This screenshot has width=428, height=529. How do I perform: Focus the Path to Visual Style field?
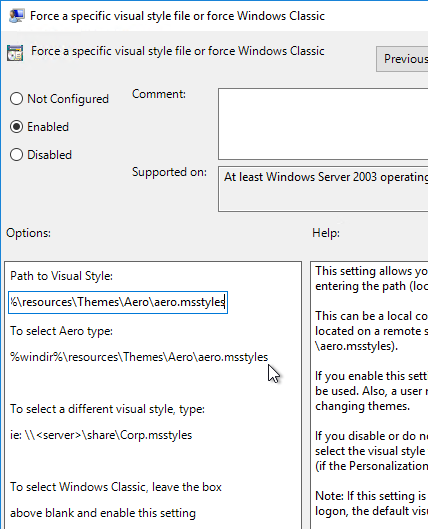pyautogui.click(x=118, y=302)
